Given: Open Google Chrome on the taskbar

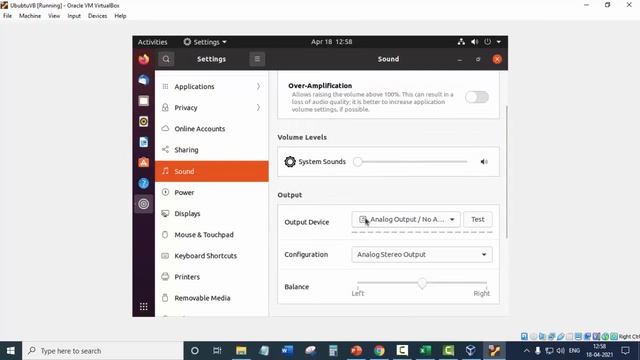Looking at the screenshot, I should coord(379,351).
